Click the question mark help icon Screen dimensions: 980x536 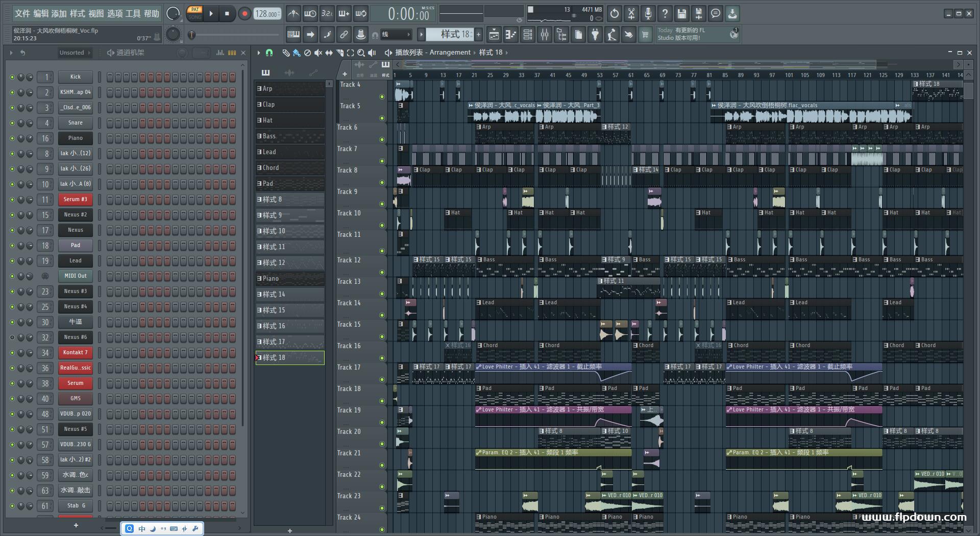click(665, 14)
